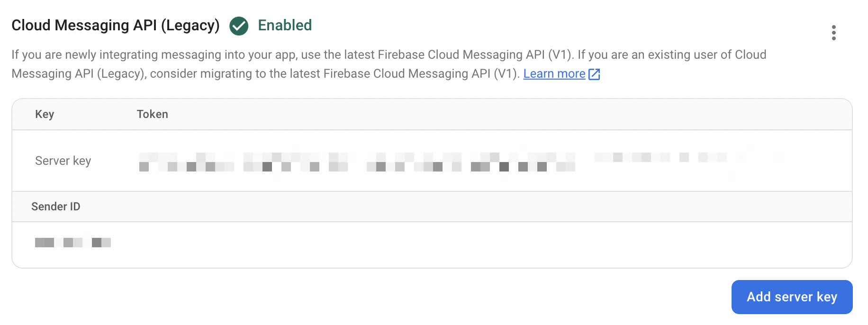Click the Token column header

pos(152,114)
